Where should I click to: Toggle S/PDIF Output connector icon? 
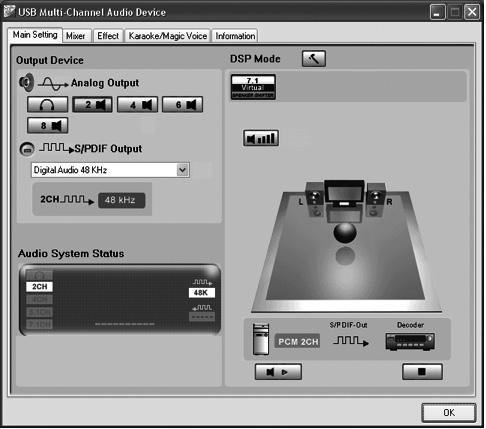27,149
